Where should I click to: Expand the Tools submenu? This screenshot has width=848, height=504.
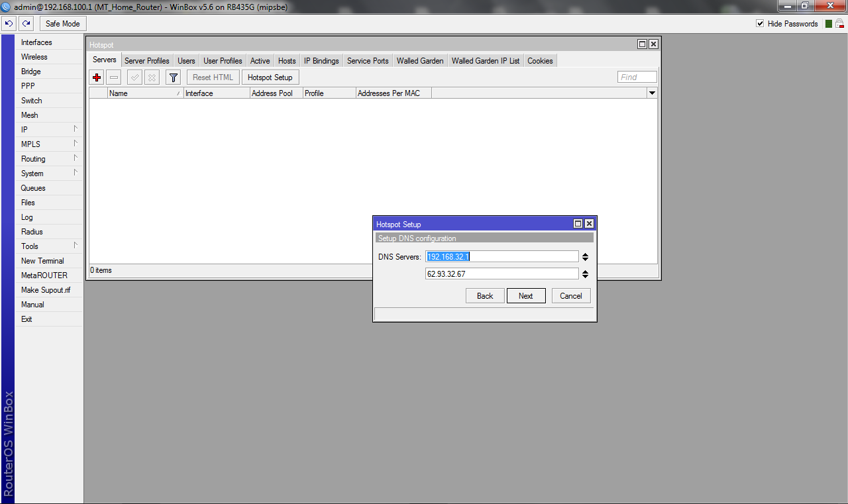(x=50, y=246)
